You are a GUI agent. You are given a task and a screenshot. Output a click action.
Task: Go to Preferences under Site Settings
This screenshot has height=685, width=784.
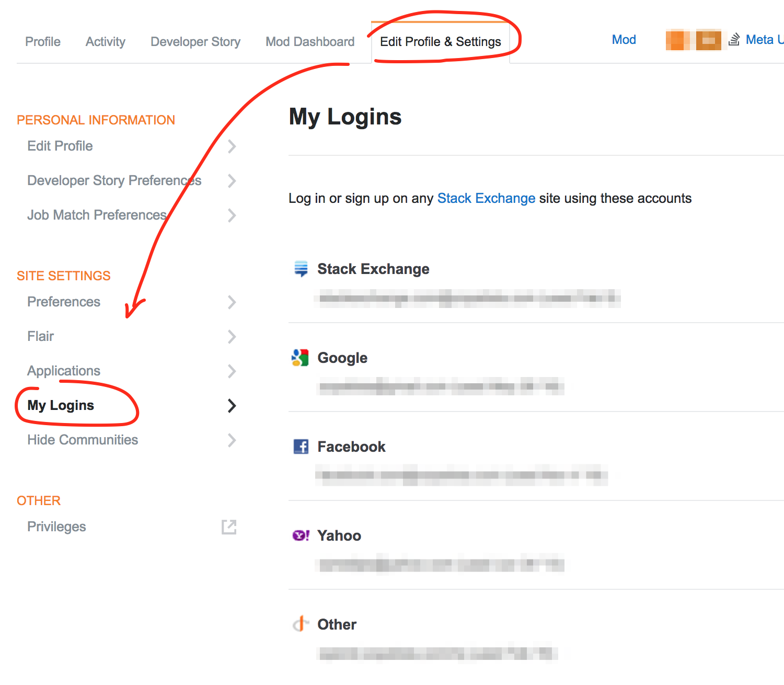64,302
